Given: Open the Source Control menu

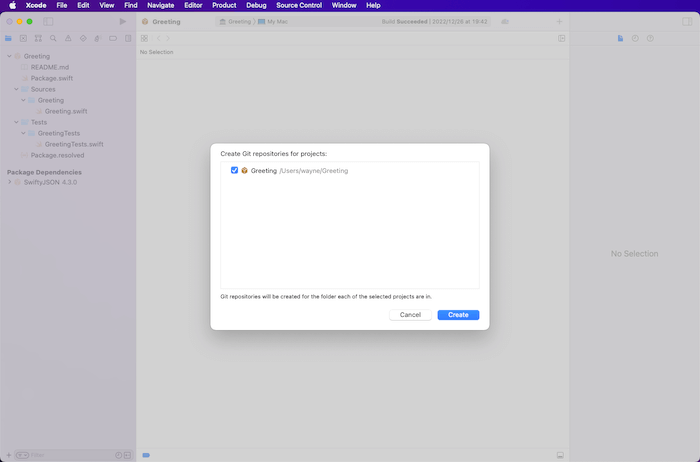Looking at the screenshot, I should [x=299, y=5].
